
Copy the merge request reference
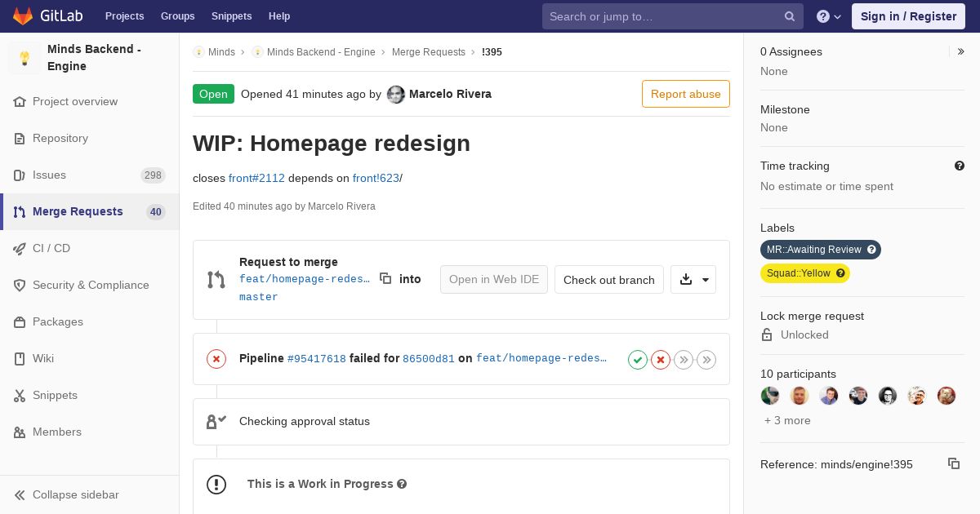coord(954,463)
